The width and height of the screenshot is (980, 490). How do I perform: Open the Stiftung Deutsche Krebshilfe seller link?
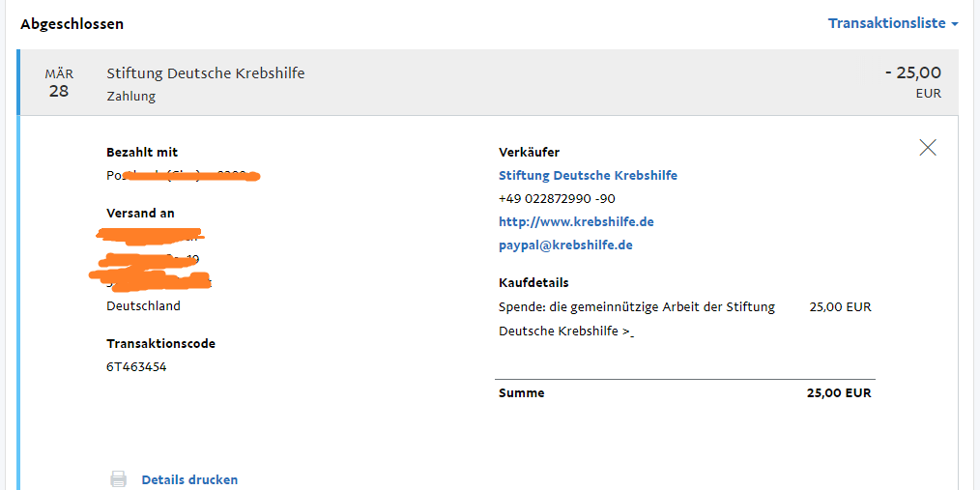coord(589,176)
